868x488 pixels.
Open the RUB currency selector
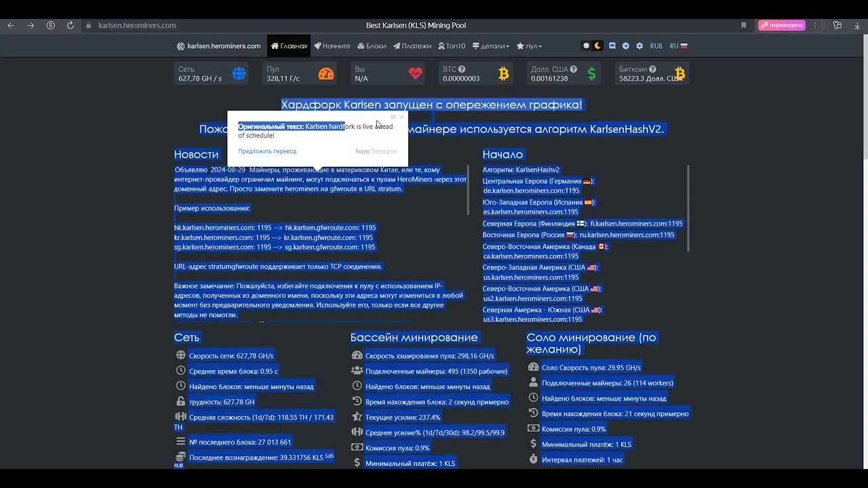pos(656,46)
